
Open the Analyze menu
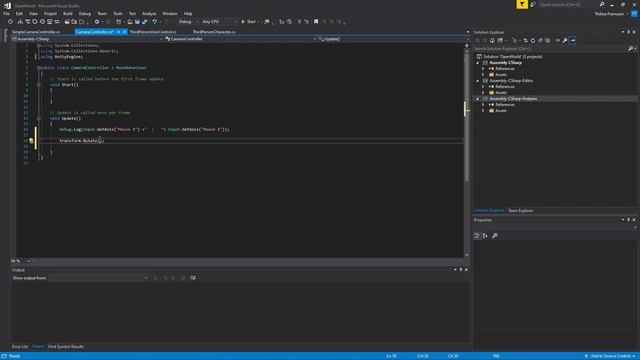[x=149, y=14]
